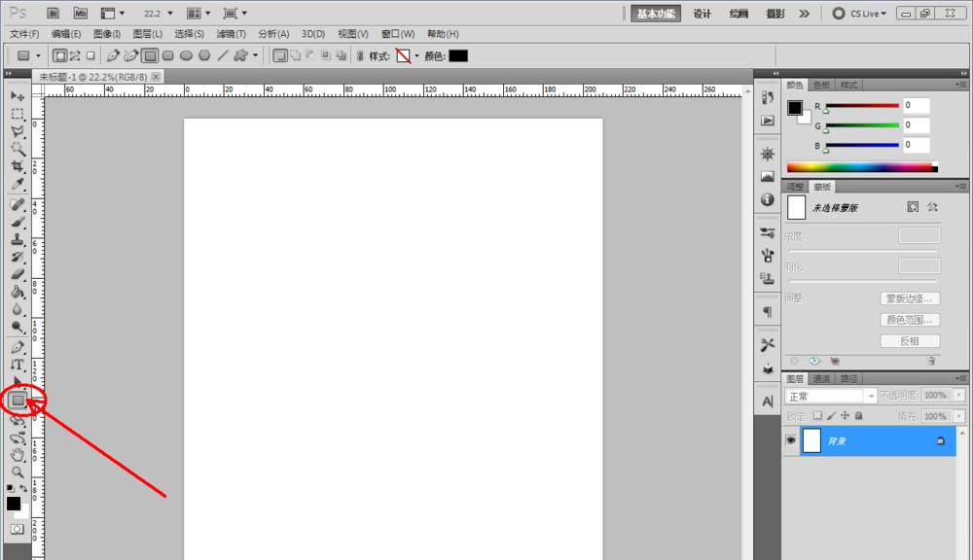This screenshot has height=560, width=973.
Task: Select the Spot Healing Brush tool
Action: (18, 204)
